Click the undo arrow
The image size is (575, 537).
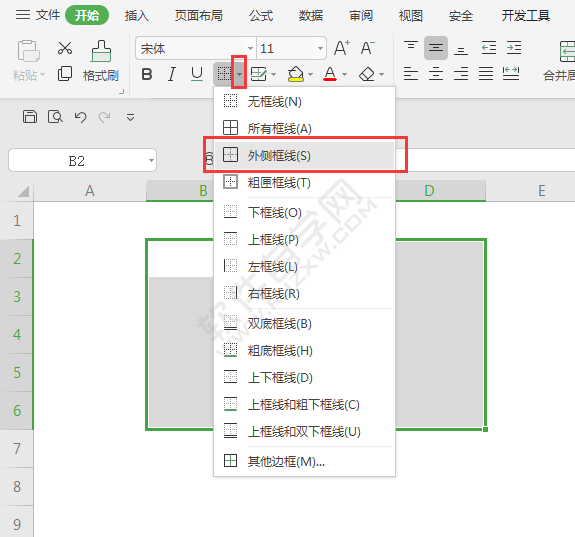click(x=80, y=117)
